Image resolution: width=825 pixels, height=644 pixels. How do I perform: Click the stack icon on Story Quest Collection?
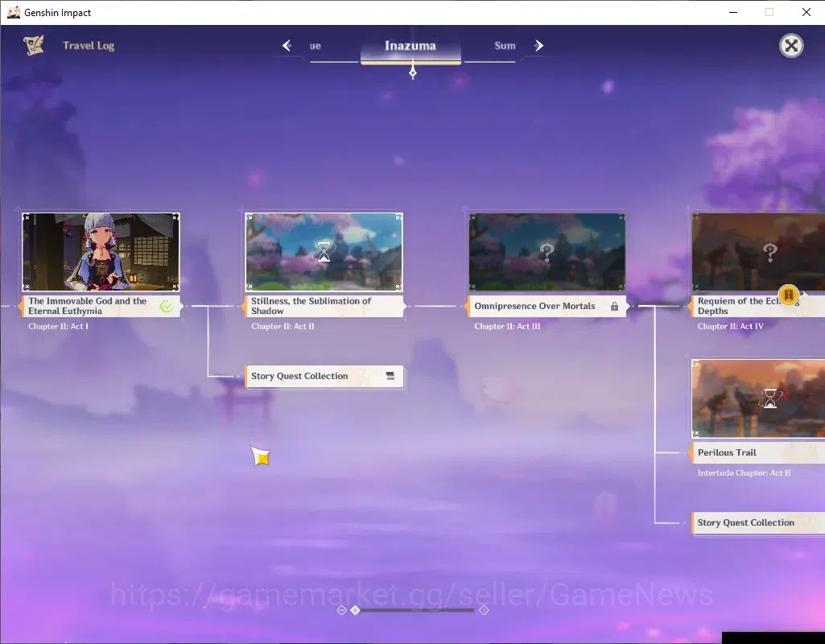click(390, 376)
